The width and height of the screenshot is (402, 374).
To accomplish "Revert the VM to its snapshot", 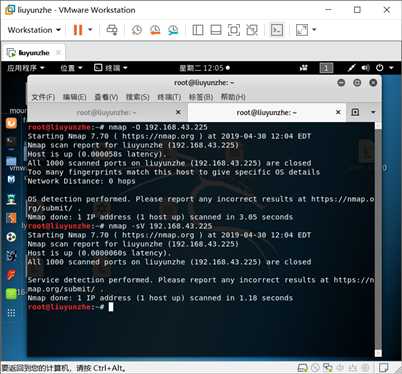I will tap(155, 30).
